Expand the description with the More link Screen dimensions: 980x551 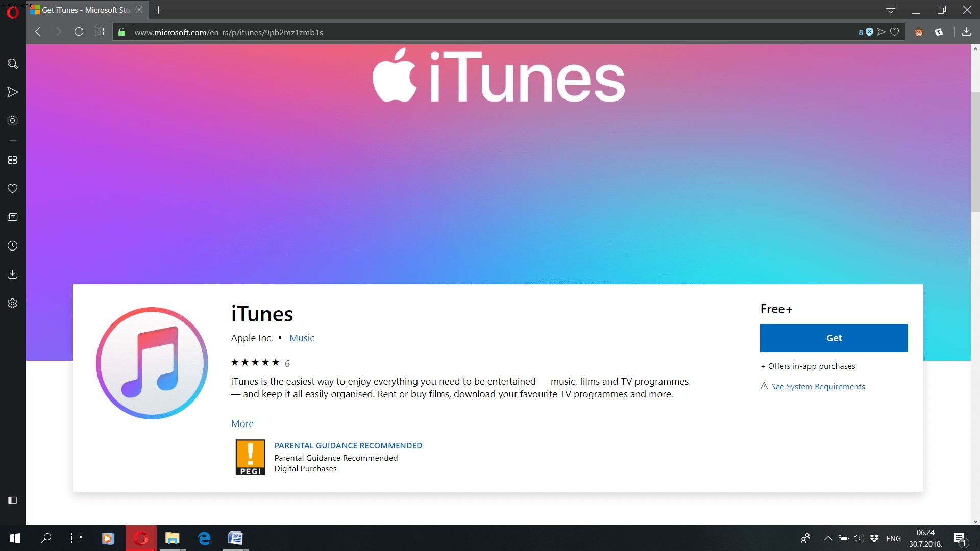(242, 423)
